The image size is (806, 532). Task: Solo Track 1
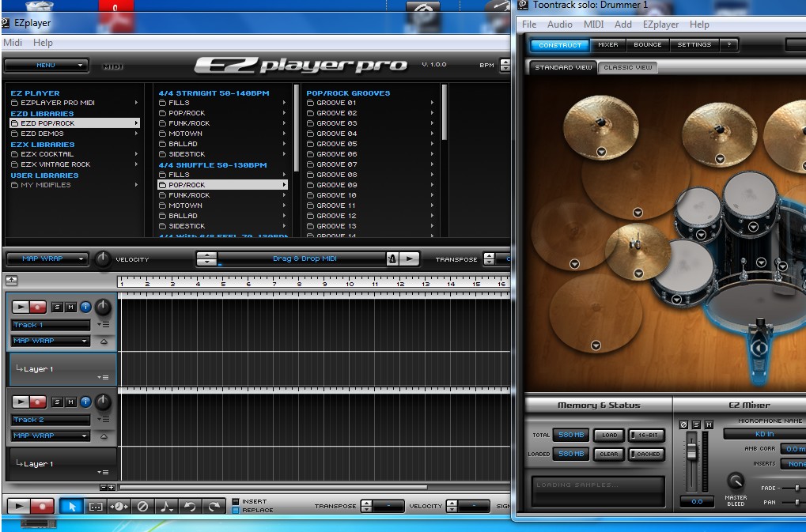[x=57, y=307]
